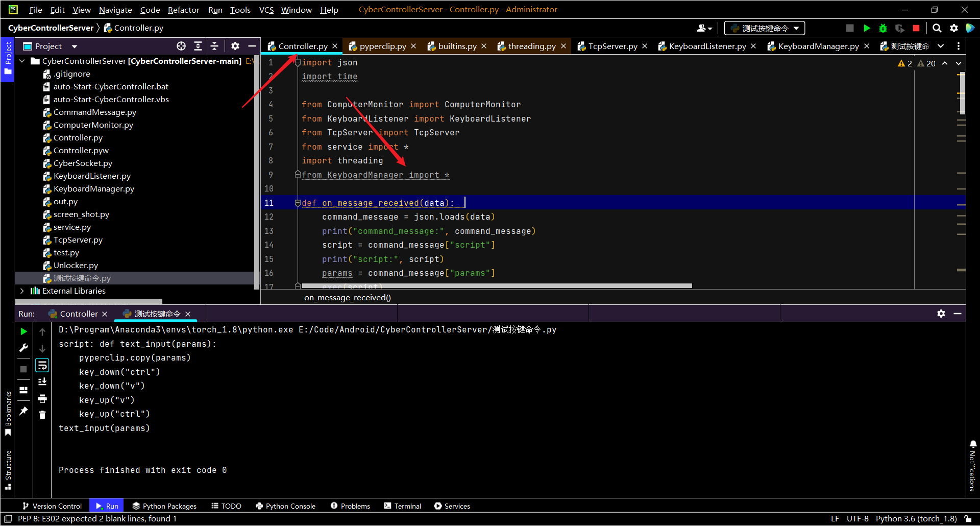Click the Debug bug icon in toolbar

[883, 28]
